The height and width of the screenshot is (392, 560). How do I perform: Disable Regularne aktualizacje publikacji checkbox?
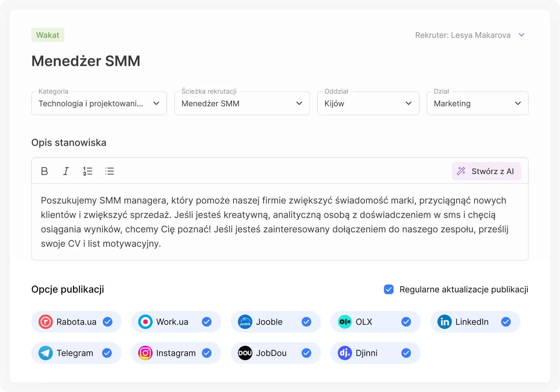point(389,289)
